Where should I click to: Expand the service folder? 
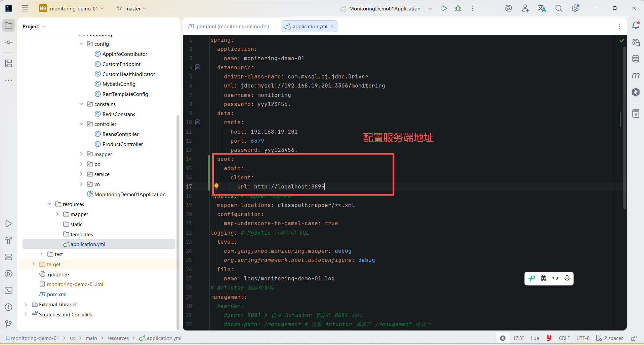81,174
